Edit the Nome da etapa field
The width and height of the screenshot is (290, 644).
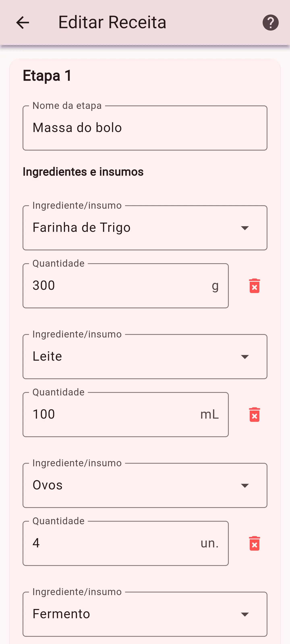click(x=145, y=128)
